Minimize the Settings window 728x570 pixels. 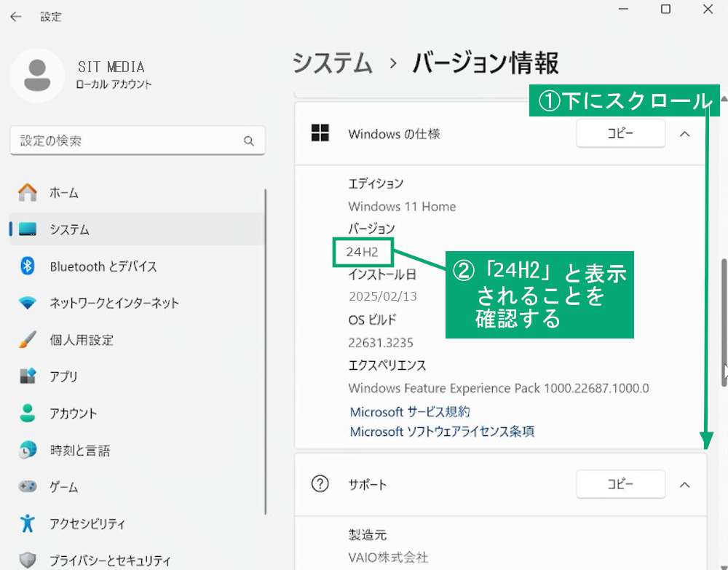pos(624,9)
